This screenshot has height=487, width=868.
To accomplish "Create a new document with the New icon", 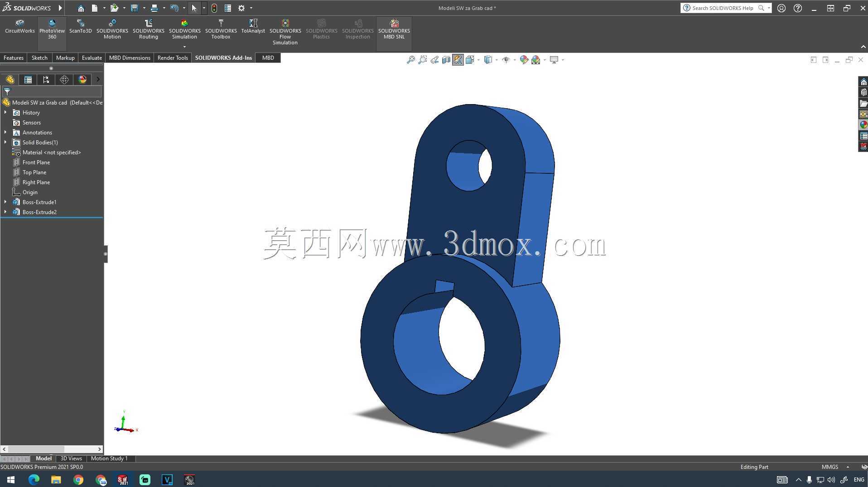I will pyautogui.click(x=94, y=8).
